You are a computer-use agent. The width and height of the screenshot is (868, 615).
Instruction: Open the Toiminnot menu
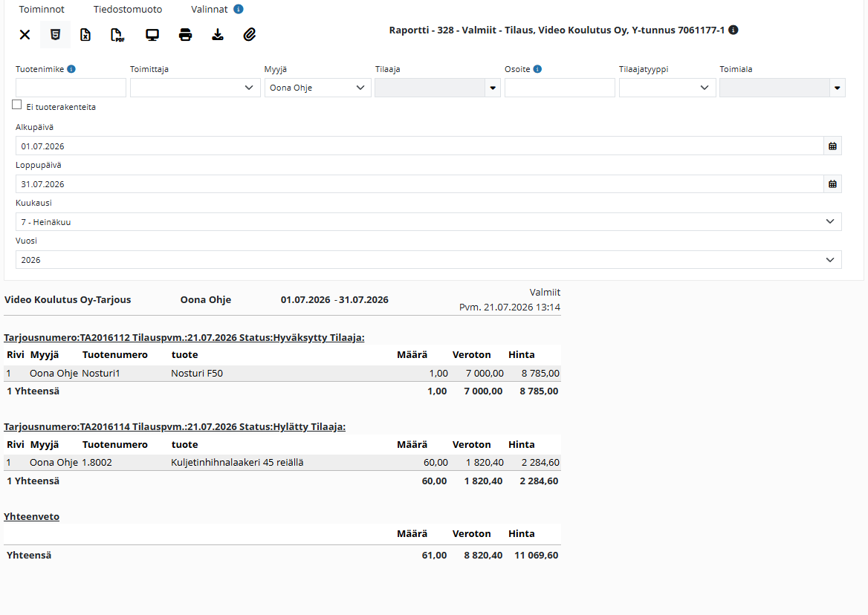(42, 10)
